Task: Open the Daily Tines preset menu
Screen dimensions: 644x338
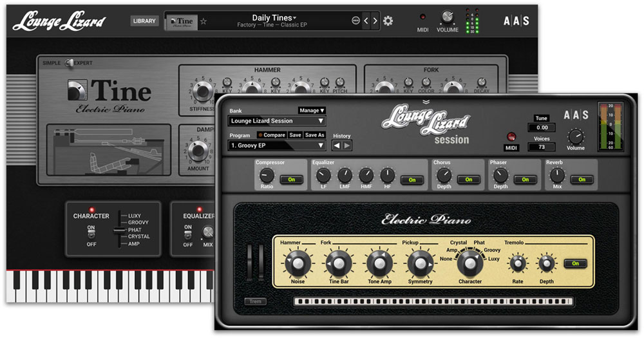Action: (274, 17)
